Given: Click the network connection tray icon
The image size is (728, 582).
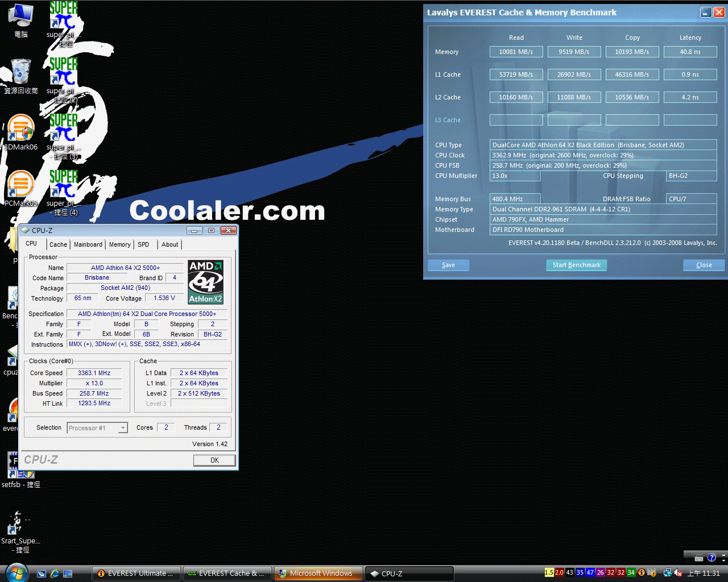Looking at the screenshot, I should pos(667,573).
